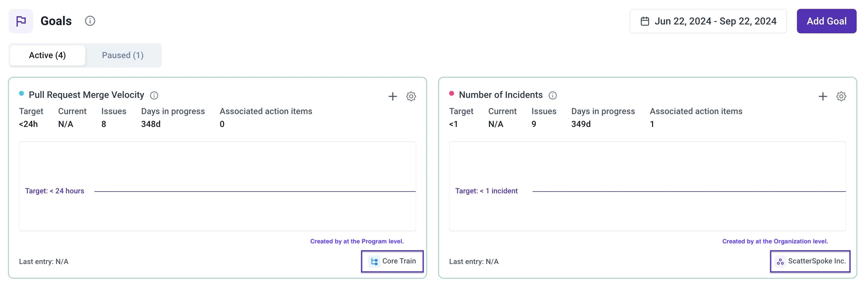The height and width of the screenshot is (283, 868).
Task: Click Created by at the Organization level text
Action: tap(775, 241)
